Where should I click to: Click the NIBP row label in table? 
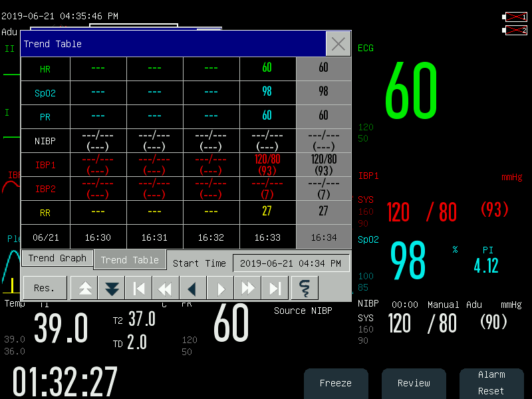pyautogui.click(x=45, y=141)
